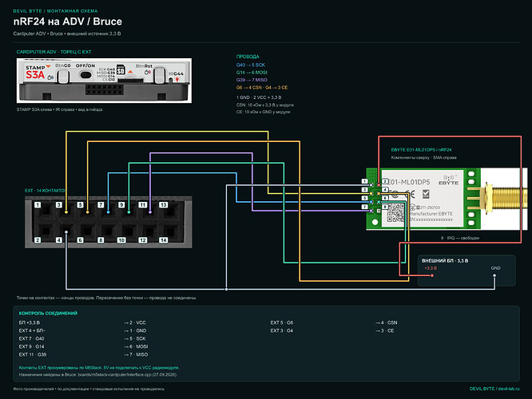This screenshot has width=532, height=399.
Task: Select table row 'EXT 9 · G14'
Action: tap(32, 346)
